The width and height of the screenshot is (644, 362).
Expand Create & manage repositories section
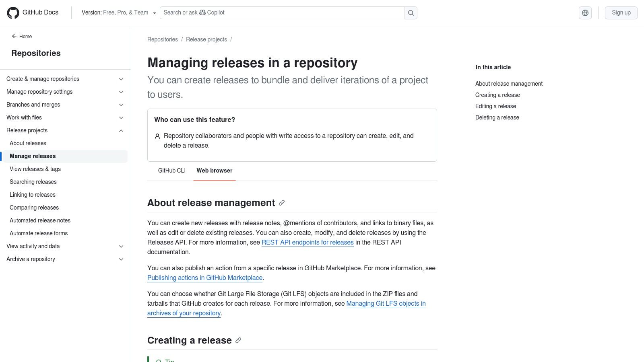(x=121, y=79)
